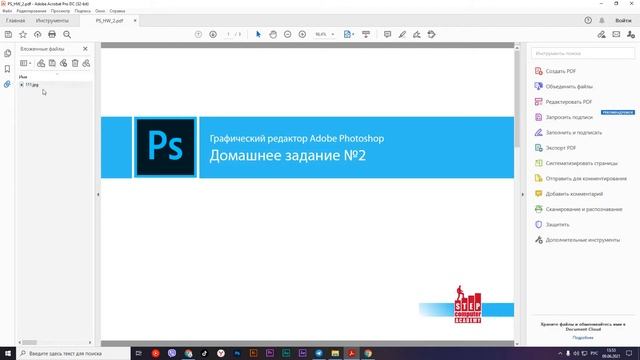This screenshot has height=360, width=640.
Task: Open the page thumbnails panel icon
Action: click(7, 53)
